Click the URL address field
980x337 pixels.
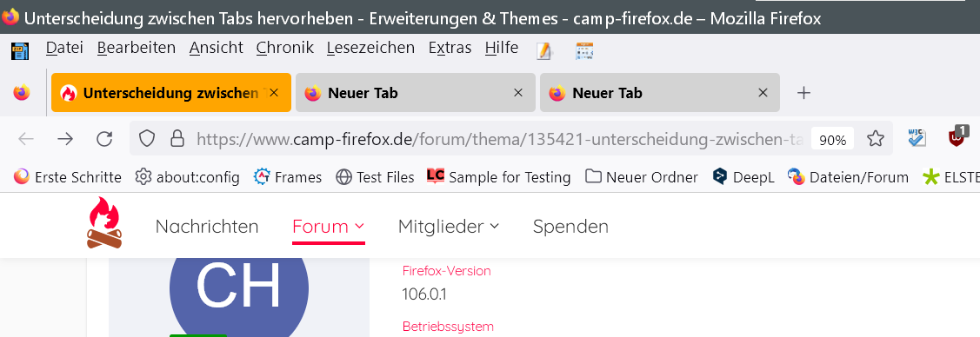[469, 139]
